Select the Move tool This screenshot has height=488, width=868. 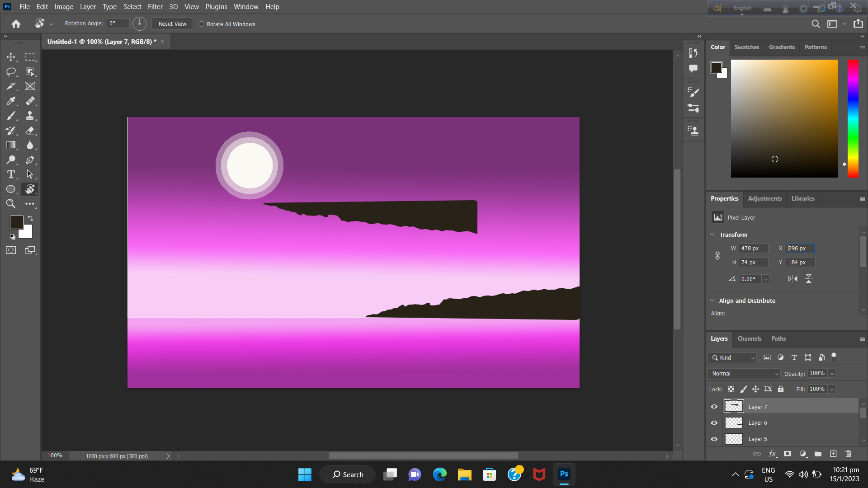pyautogui.click(x=11, y=57)
